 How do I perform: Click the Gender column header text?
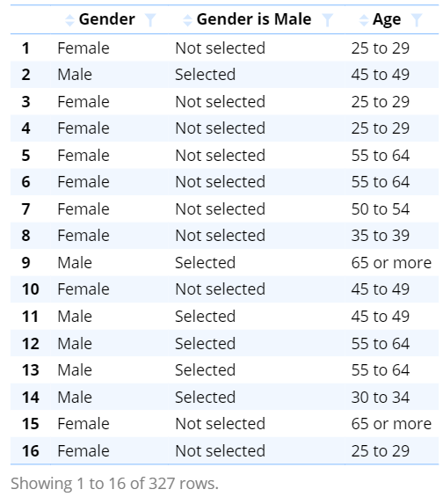(x=107, y=19)
